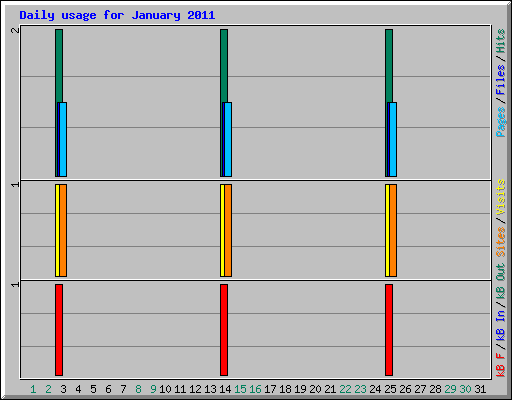Click the red kB F bar for day 25
This screenshot has width=512, height=400.
[389, 330]
